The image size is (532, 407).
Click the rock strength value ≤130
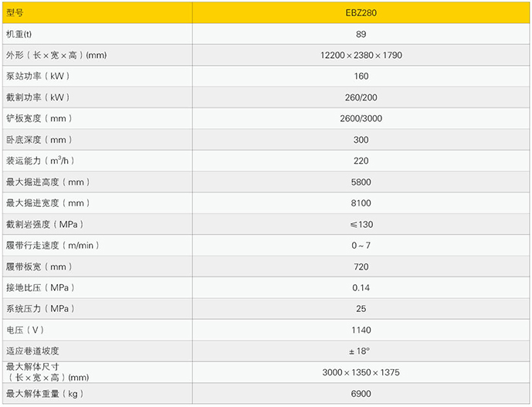(x=361, y=224)
